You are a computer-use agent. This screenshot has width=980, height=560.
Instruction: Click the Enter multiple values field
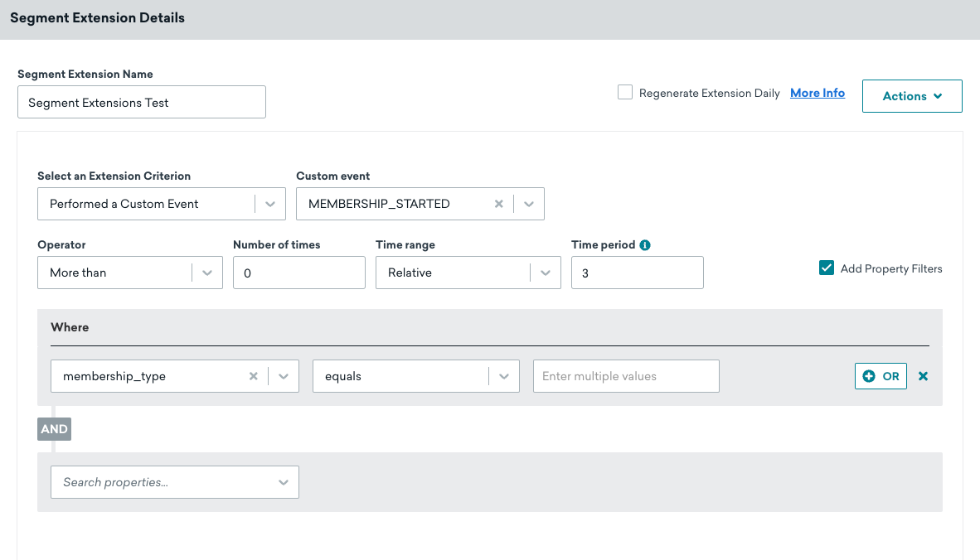(626, 375)
